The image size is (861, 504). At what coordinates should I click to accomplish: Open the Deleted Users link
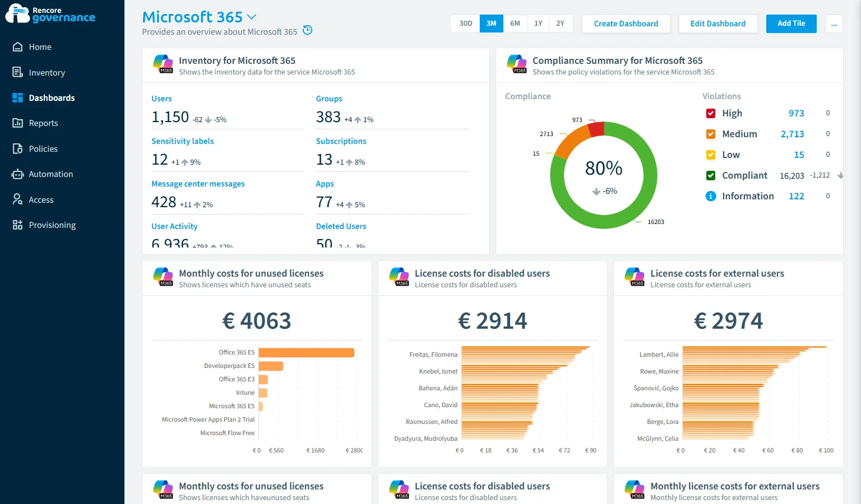pyautogui.click(x=341, y=226)
